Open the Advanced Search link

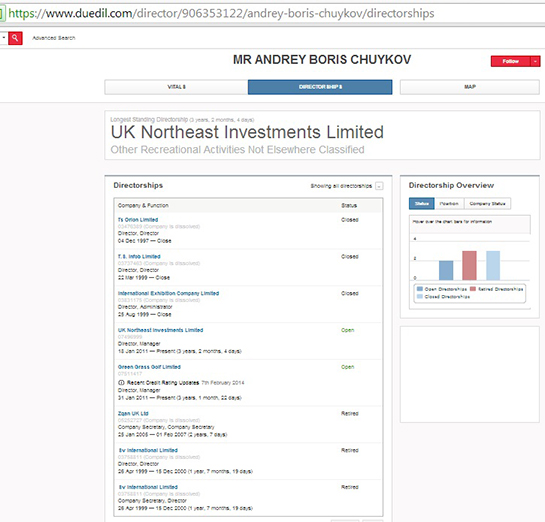pos(54,38)
